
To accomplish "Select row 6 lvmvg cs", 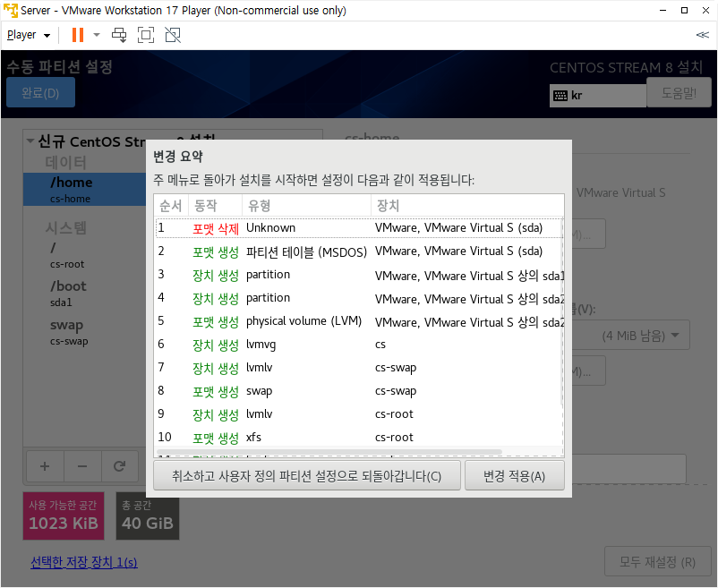I will click(x=359, y=344).
